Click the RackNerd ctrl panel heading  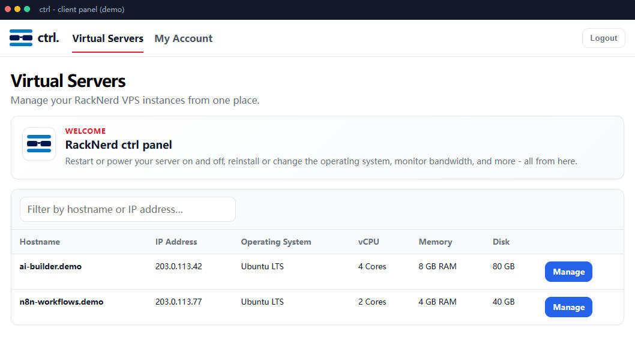click(x=119, y=145)
